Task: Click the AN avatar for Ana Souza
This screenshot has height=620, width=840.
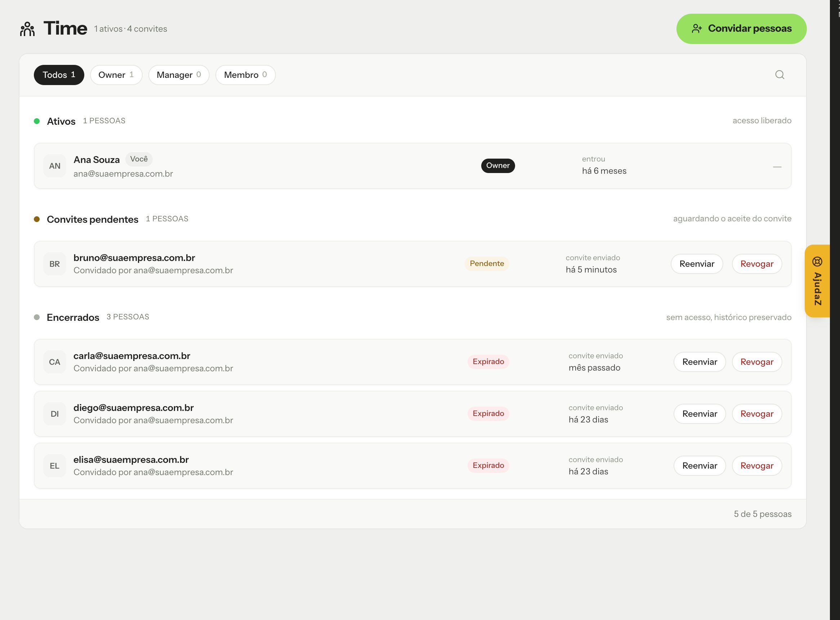Action: (x=55, y=166)
